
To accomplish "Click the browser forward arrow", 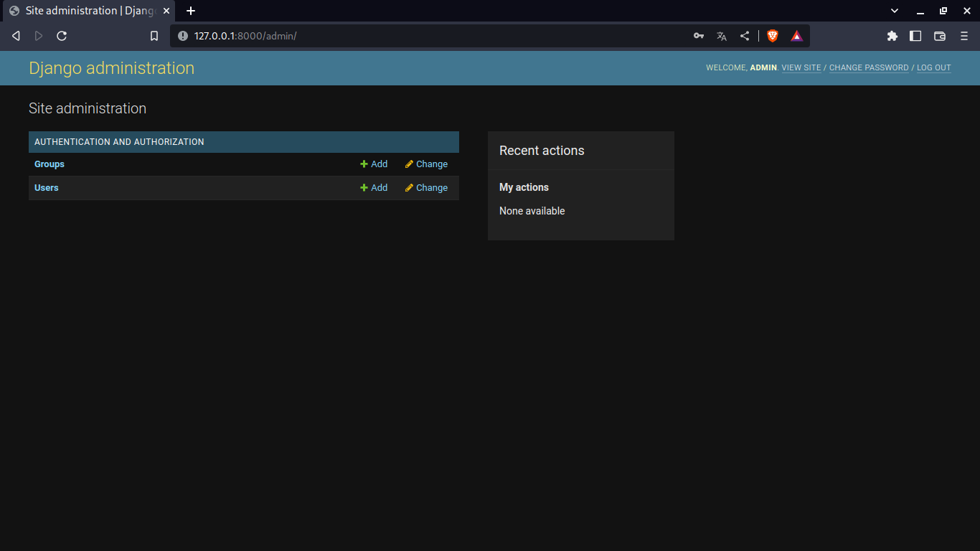I will coord(39,36).
